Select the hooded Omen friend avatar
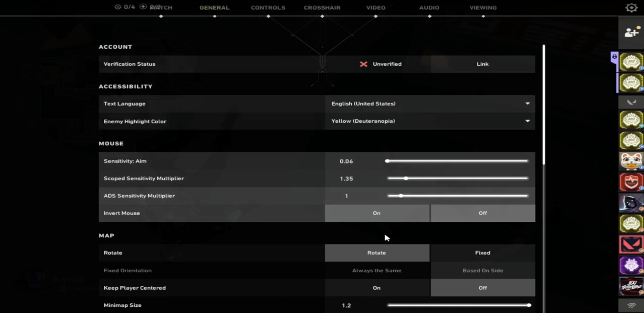The height and width of the screenshot is (313, 644). (x=631, y=203)
